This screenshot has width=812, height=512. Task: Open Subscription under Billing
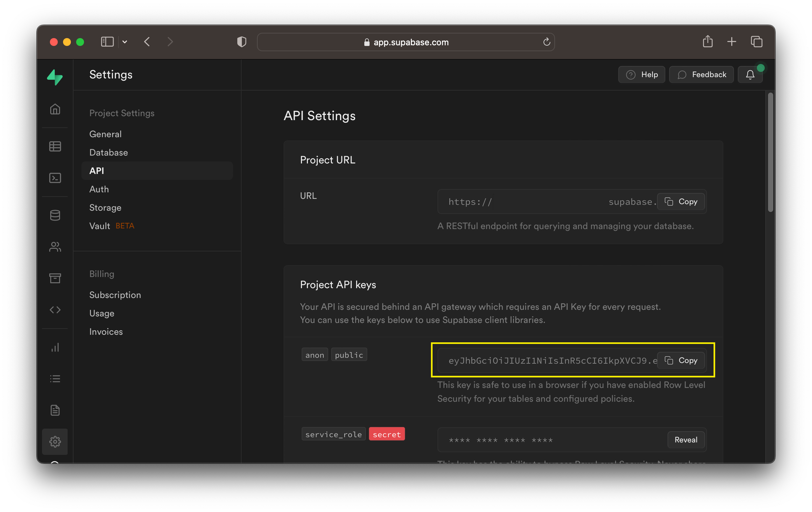(x=115, y=295)
